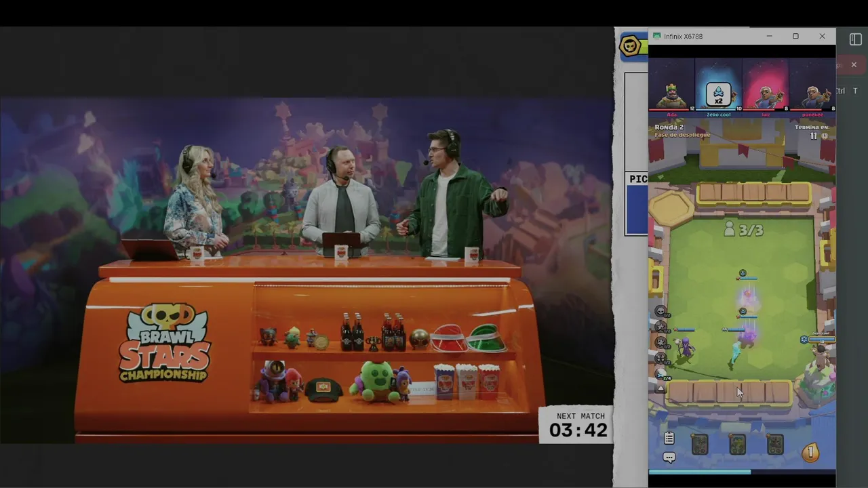Toggle the browser sidebar panel icon
This screenshot has width=868, height=488.
(x=856, y=39)
